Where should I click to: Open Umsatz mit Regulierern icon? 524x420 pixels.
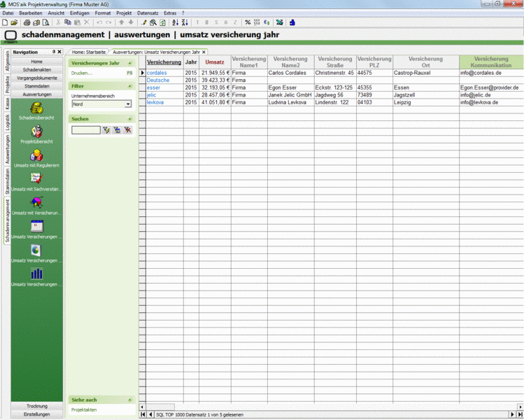point(36,155)
